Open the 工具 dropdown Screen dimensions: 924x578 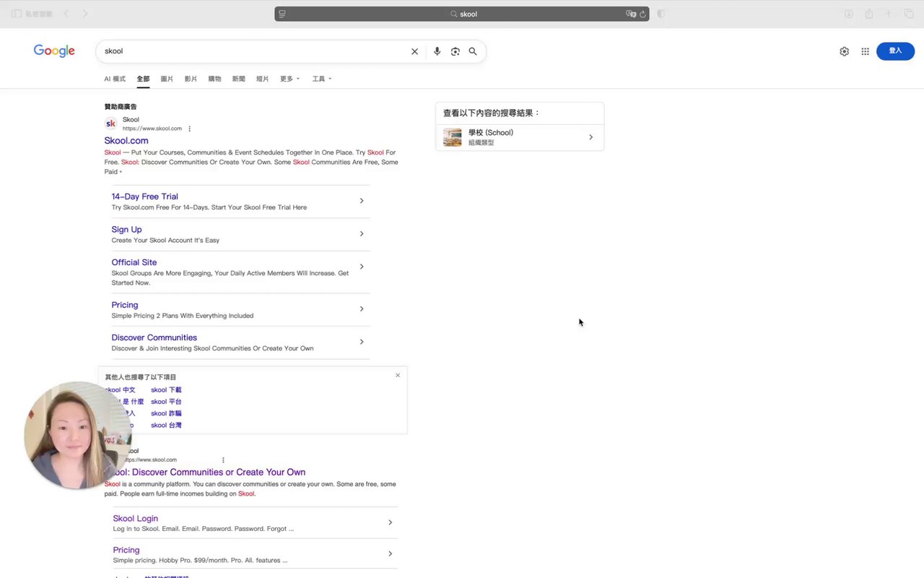[x=322, y=79]
